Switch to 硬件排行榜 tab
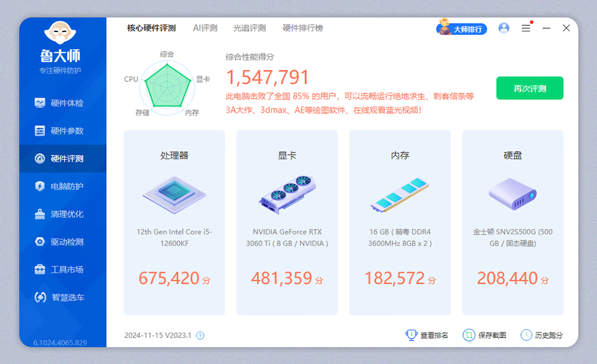597x364 pixels. coord(303,28)
